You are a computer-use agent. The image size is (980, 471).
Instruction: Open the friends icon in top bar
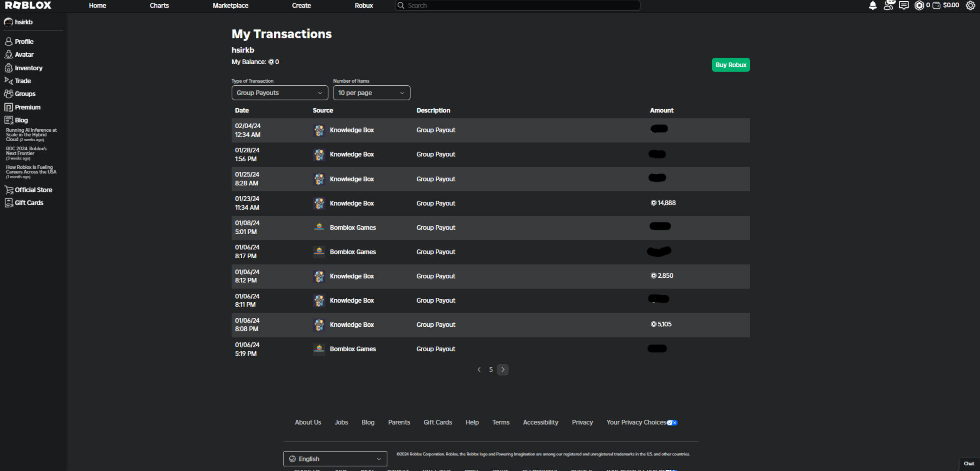(x=889, y=5)
